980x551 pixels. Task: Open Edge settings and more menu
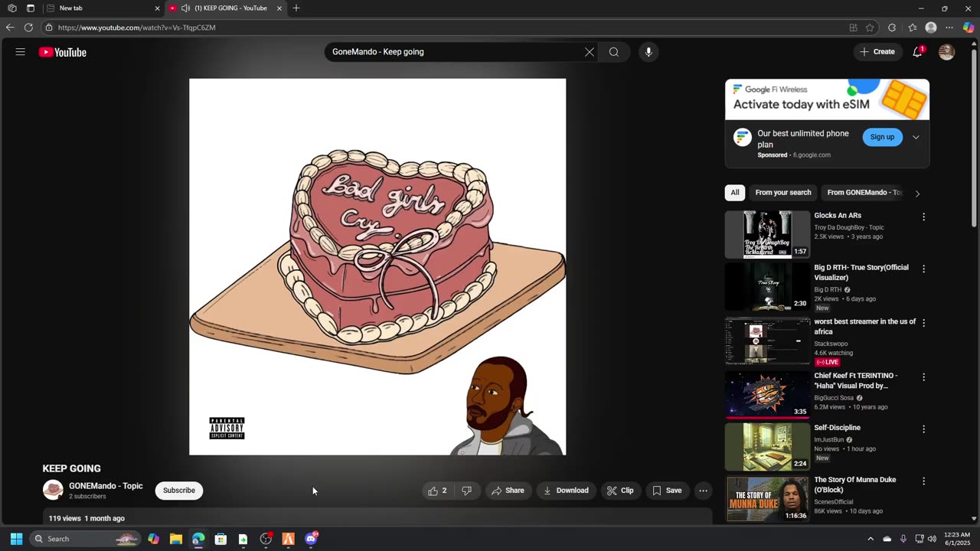click(x=950, y=28)
